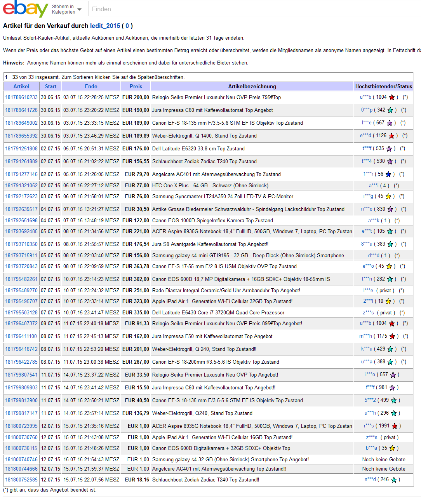The width and height of the screenshot is (421, 504).
Task: Open item number 181791321052
Action: coord(21,186)
